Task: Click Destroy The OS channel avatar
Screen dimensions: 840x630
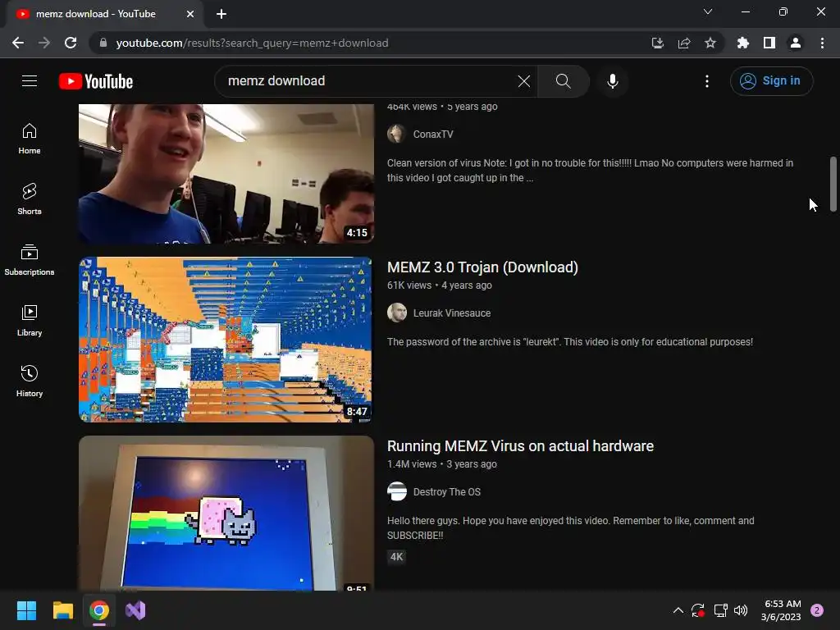Action: pos(397,492)
